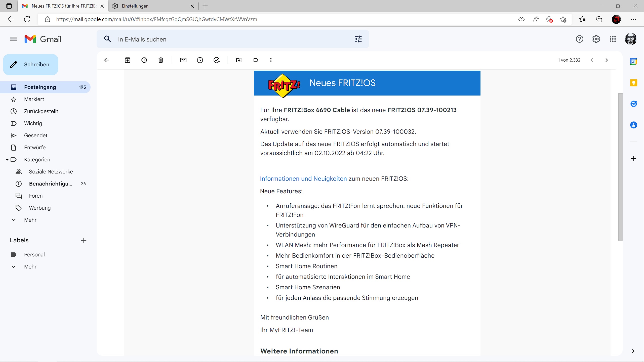Screen dimensions: 644x362
Task: Click the Schreiben compose button
Action: tap(31, 65)
